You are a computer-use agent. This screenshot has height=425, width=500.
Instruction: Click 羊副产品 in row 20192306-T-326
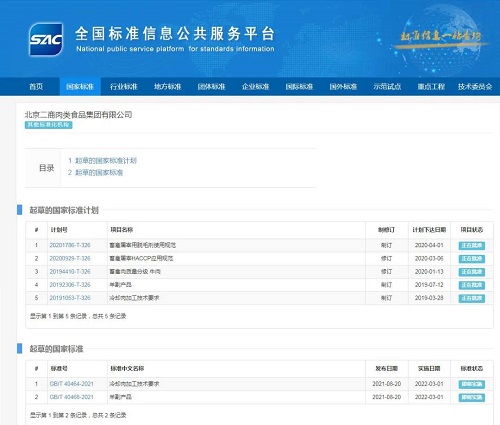point(120,285)
